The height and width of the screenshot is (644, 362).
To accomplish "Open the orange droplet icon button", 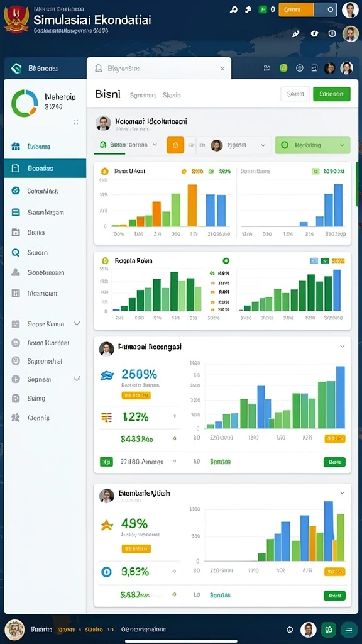I will coord(175,145).
